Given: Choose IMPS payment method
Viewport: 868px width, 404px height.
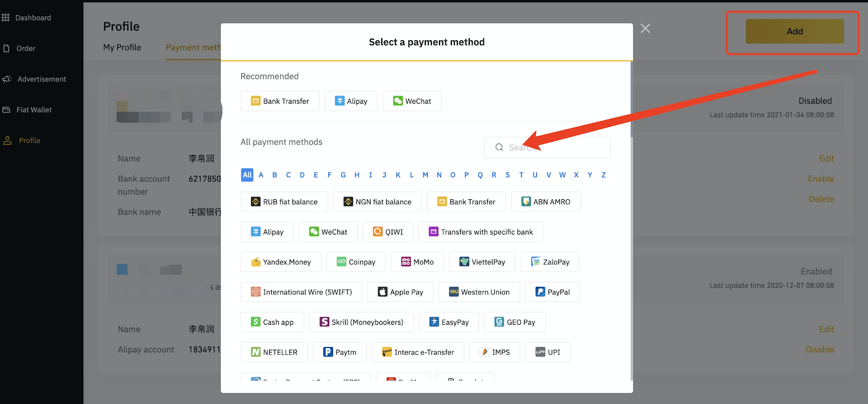Looking at the screenshot, I should point(495,352).
